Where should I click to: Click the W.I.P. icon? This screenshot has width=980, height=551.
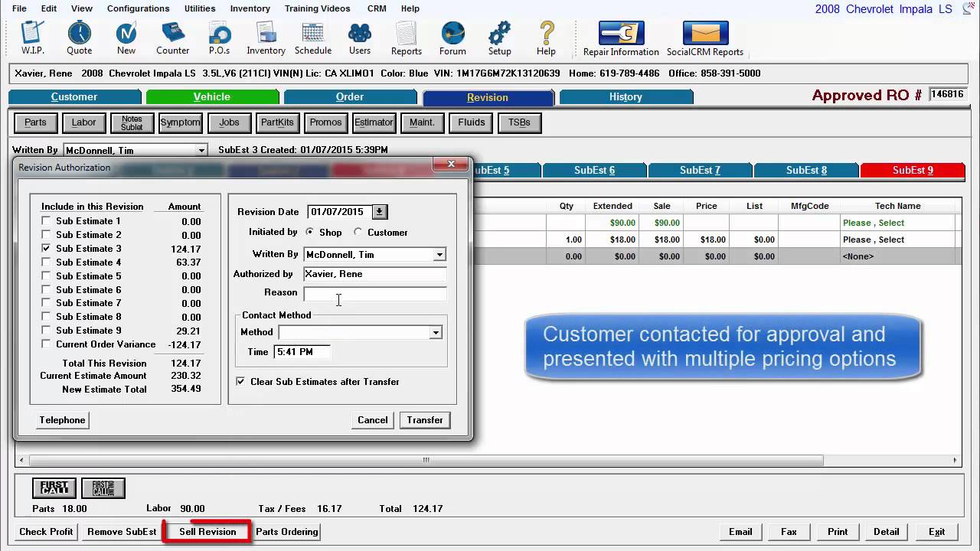[x=31, y=37]
